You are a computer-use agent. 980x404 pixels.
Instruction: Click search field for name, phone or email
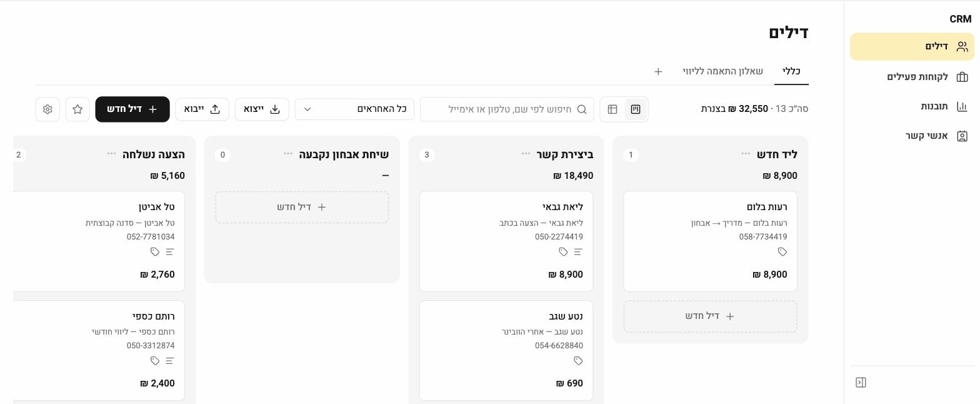(507, 109)
